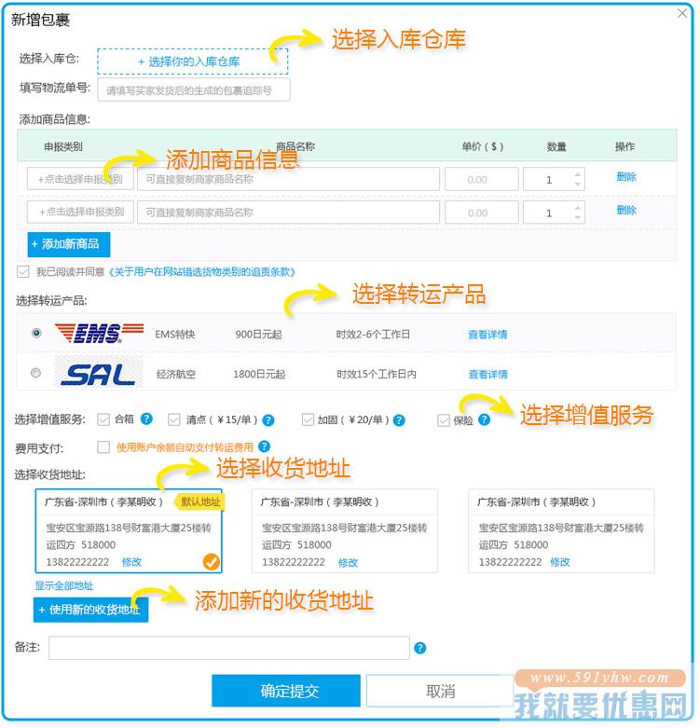The height and width of the screenshot is (728, 700).
Task: Toggle 合箱 service checkbox
Action: click(x=103, y=419)
